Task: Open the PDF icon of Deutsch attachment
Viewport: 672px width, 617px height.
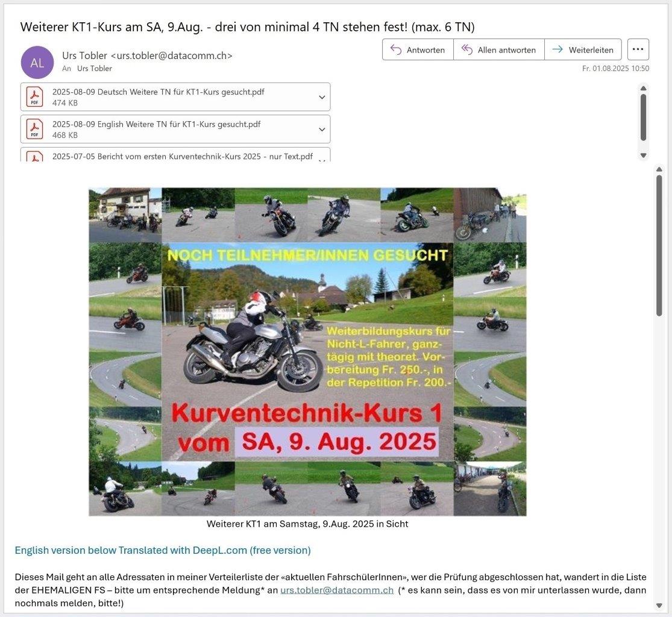Action: (x=34, y=97)
